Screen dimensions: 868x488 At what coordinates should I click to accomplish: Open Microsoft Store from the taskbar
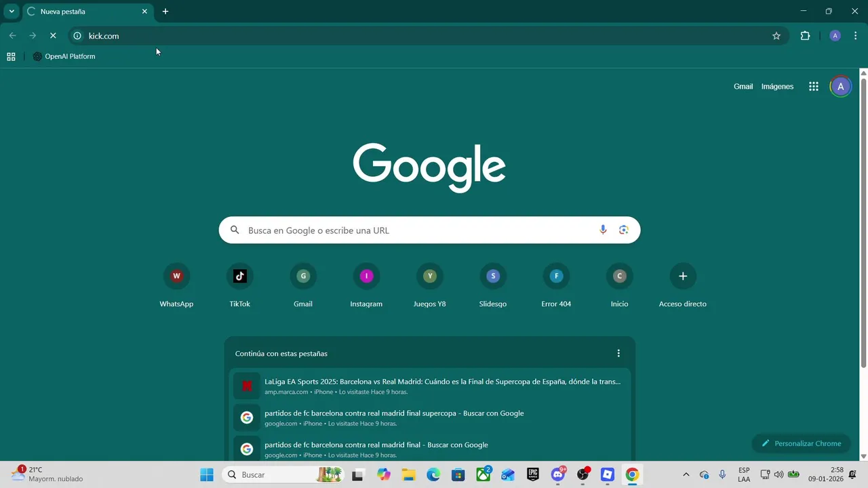tap(458, 474)
